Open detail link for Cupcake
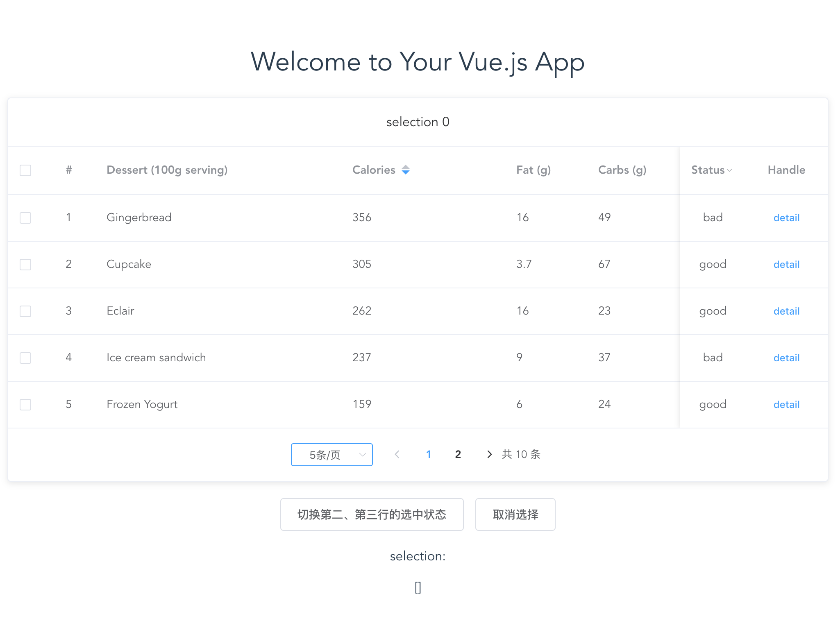The width and height of the screenshot is (840, 630). [786, 265]
